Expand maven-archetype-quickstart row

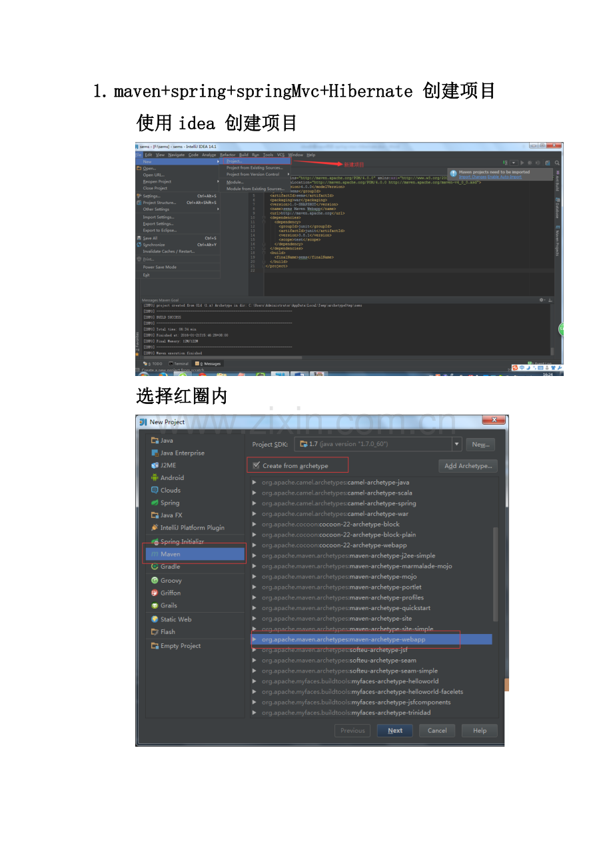pyautogui.click(x=255, y=608)
